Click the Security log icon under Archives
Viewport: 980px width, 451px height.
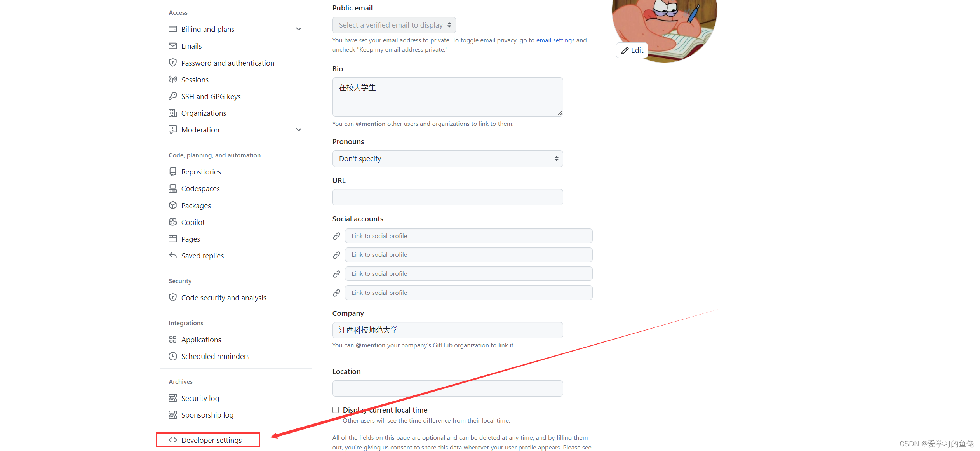pyautogui.click(x=173, y=397)
